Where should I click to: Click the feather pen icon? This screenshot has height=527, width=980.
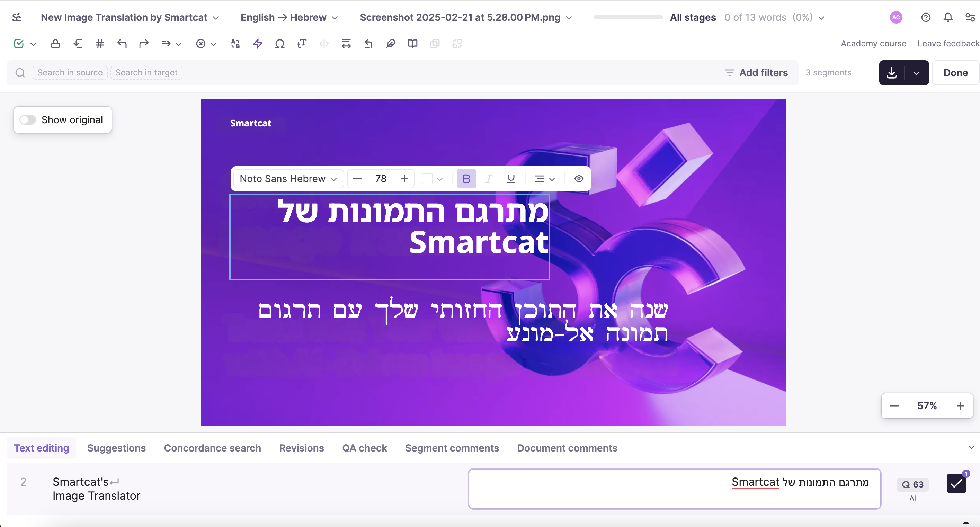(x=390, y=44)
